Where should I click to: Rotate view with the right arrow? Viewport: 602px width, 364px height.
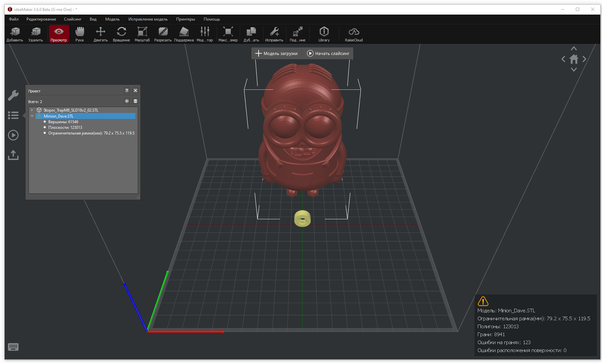tap(584, 59)
